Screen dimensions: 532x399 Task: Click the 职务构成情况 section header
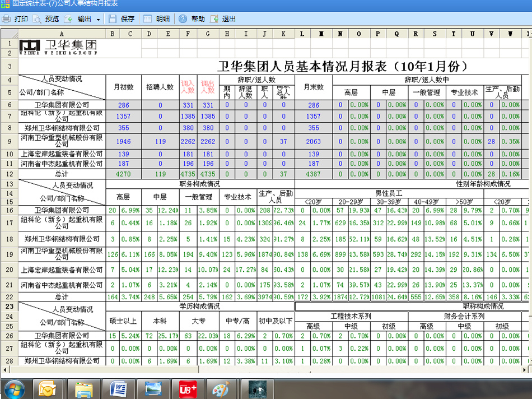200,184
